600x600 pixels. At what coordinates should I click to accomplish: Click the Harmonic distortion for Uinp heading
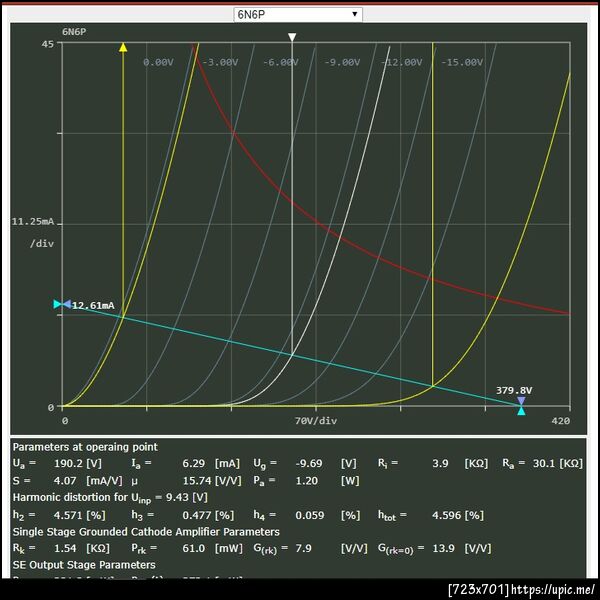click(110, 498)
